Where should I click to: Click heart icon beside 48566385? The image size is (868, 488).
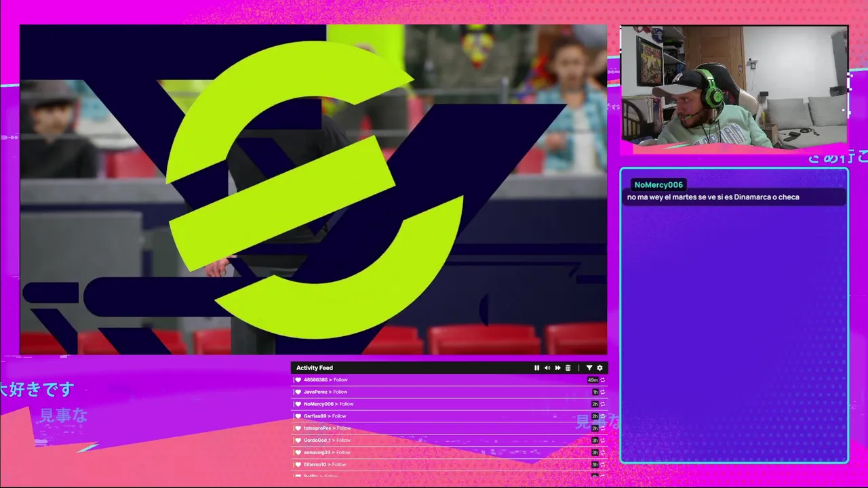click(x=298, y=380)
